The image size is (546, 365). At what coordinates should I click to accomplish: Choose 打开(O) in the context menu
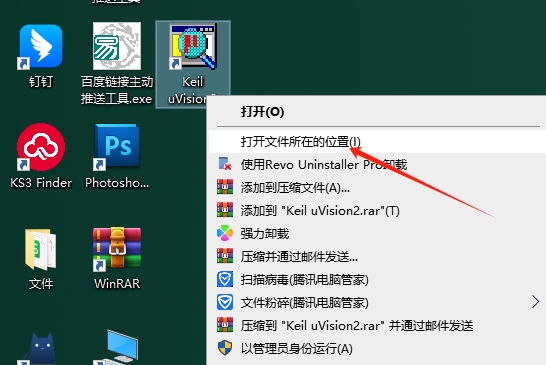(x=376, y=112)
